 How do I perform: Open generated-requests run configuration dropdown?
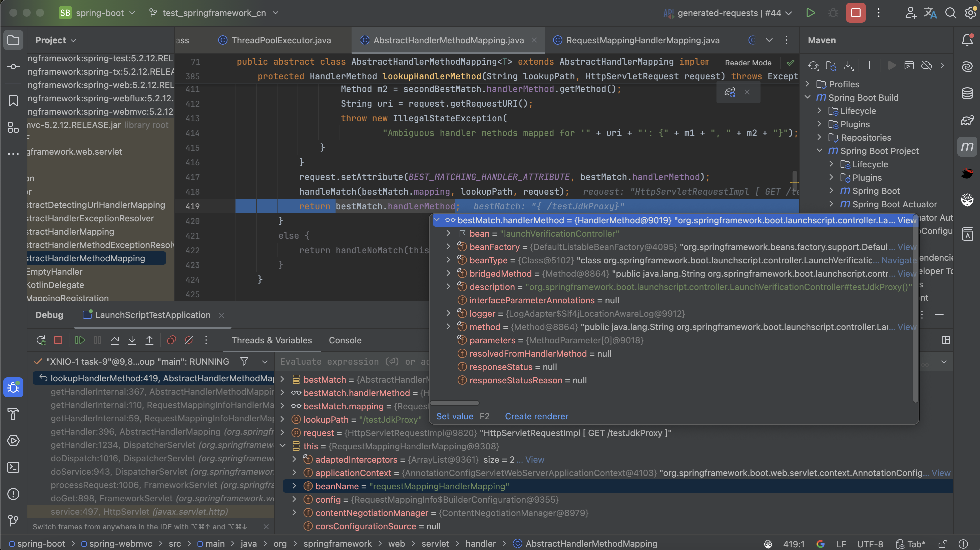pos(728,13)
